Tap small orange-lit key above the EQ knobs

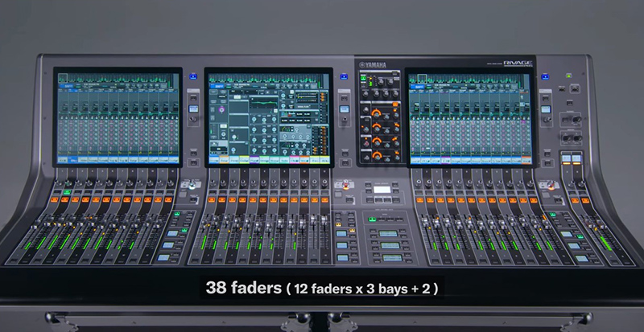[394, 105]
